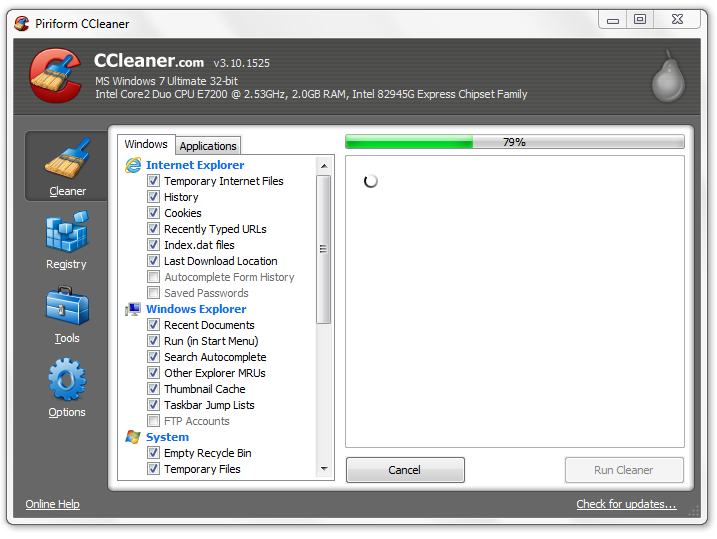The width and height of the screenshot is (717, 539).
Task: Select the Options label in sidebar
Action: pos(67,412)
